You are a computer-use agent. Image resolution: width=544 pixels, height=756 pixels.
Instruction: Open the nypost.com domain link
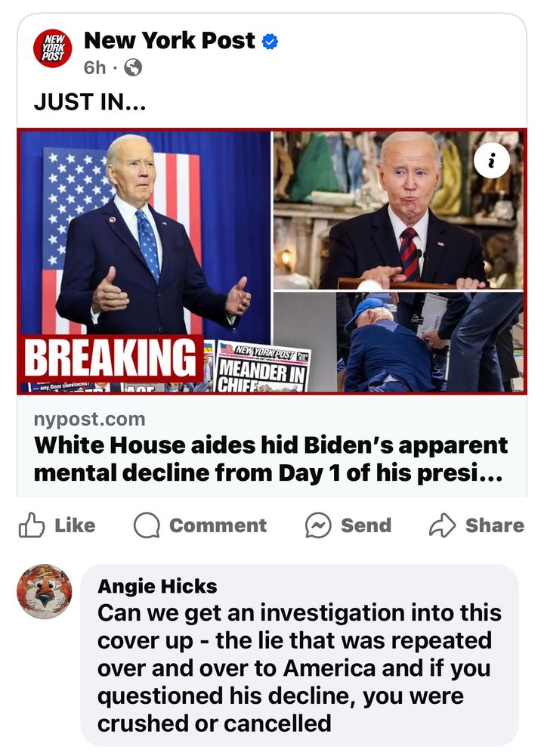[x=90, y=419]
